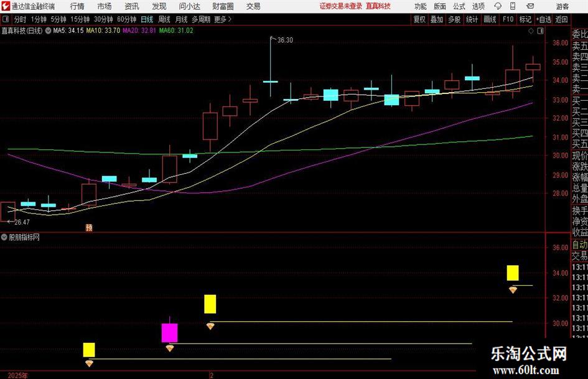This screenshot has width=588, height=379.
Task: Expand dropdown beside 股朋指标网 indicator
Action: click(4, 237)
